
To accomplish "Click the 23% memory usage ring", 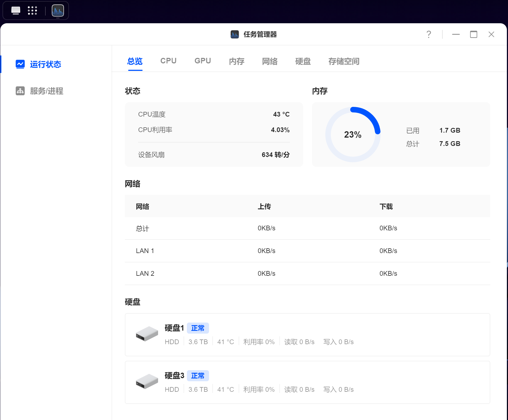I will pyautogui.click(x=353, y=135).
